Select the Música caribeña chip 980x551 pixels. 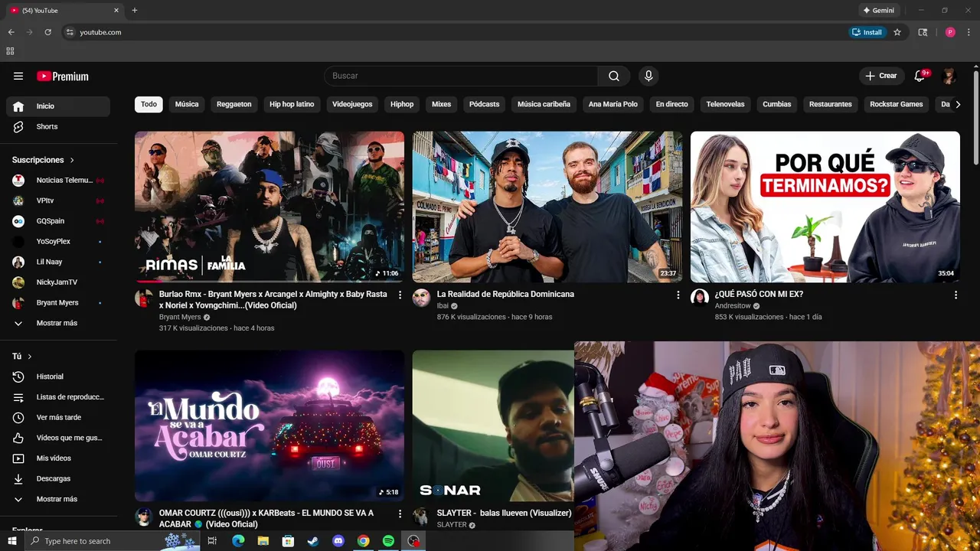(544, 104)
